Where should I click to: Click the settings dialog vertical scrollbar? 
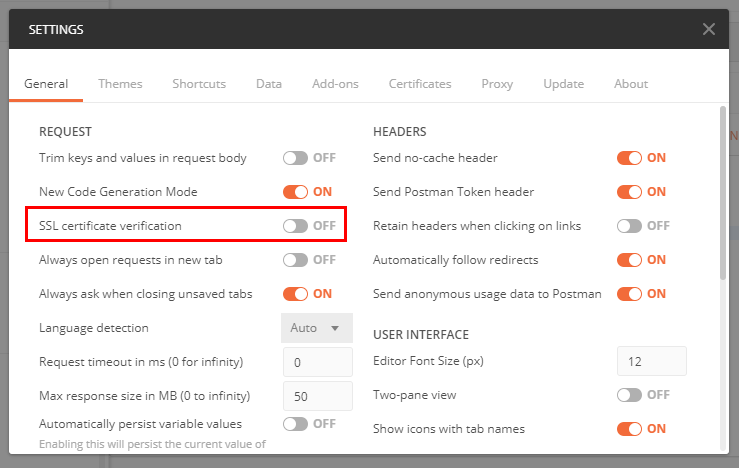pos(723,193)
